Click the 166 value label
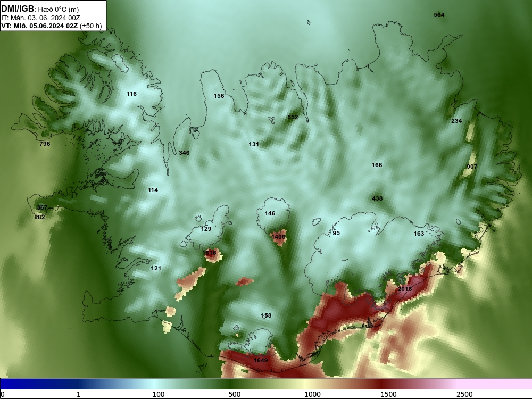 point(377,165)
